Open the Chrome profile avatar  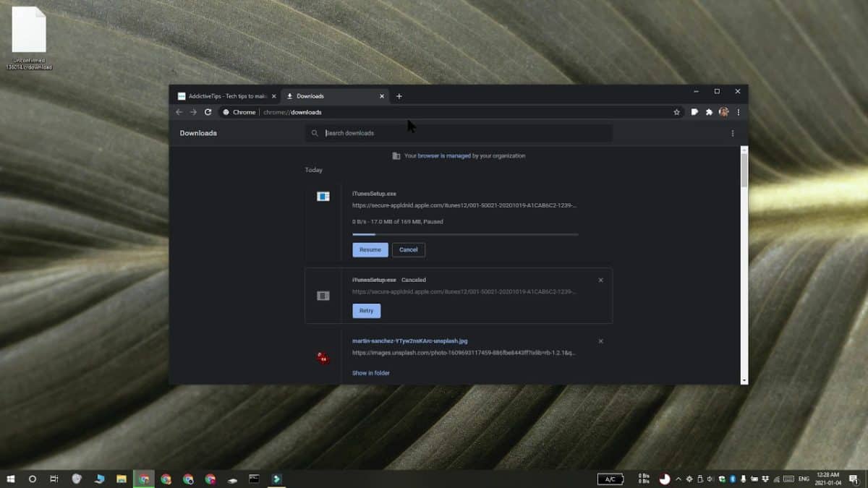pos(724,112)
